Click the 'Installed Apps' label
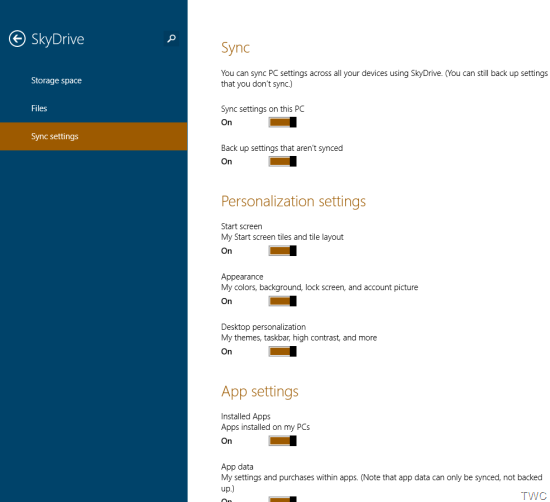The image size is (550, 502). (246, 416)
